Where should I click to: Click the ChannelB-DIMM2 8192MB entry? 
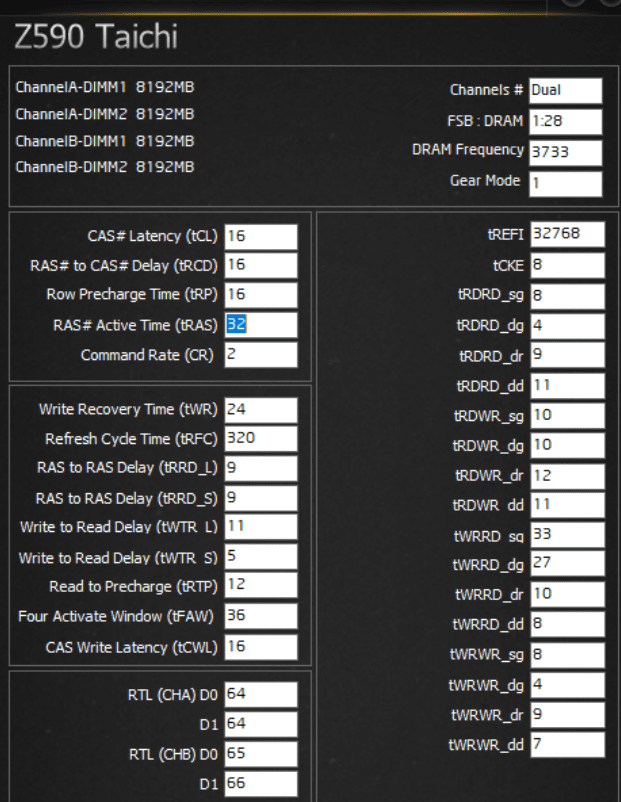coord(105,167)
